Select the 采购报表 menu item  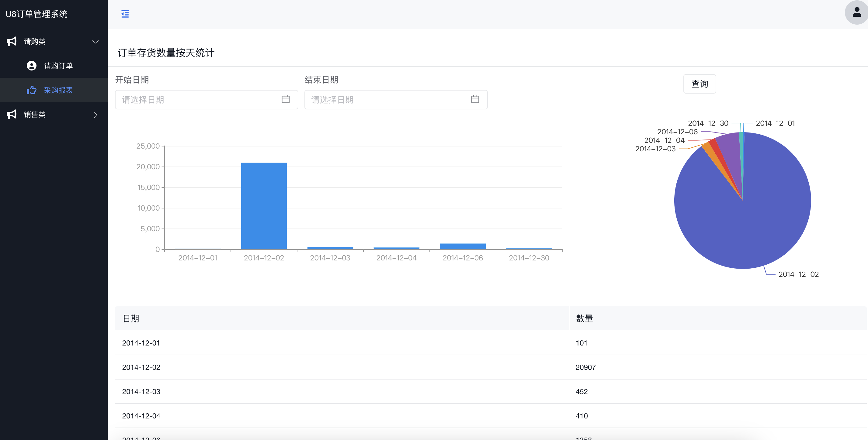click(x=54, y=90)
